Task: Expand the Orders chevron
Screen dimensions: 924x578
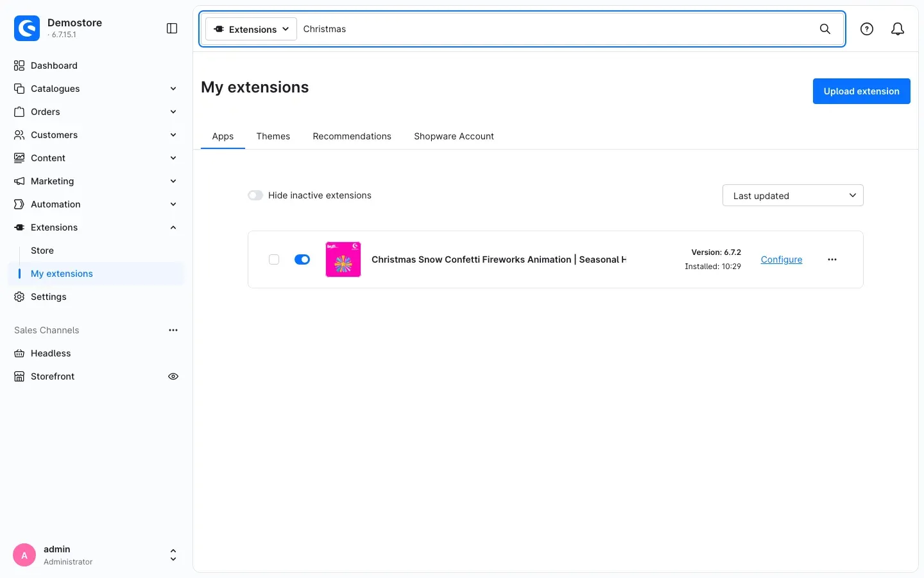Action: coord(173,112)
